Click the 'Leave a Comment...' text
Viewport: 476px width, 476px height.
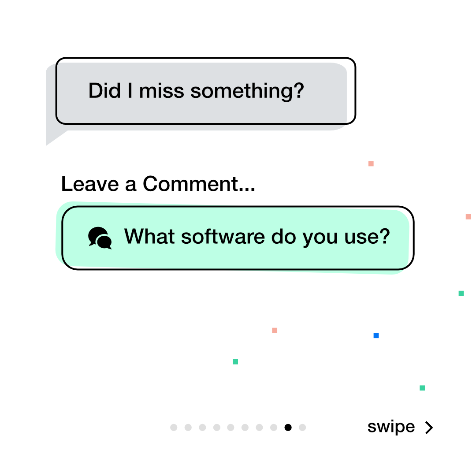[158, 184]
